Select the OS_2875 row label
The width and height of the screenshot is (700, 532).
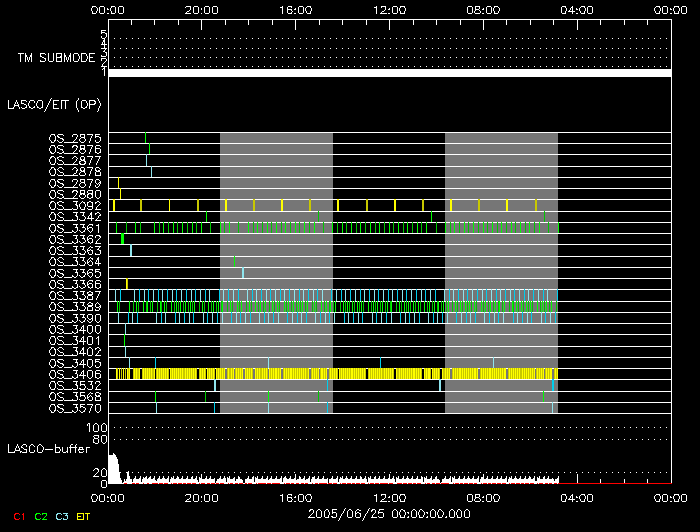pyautogui.click(x=74, y=138)
